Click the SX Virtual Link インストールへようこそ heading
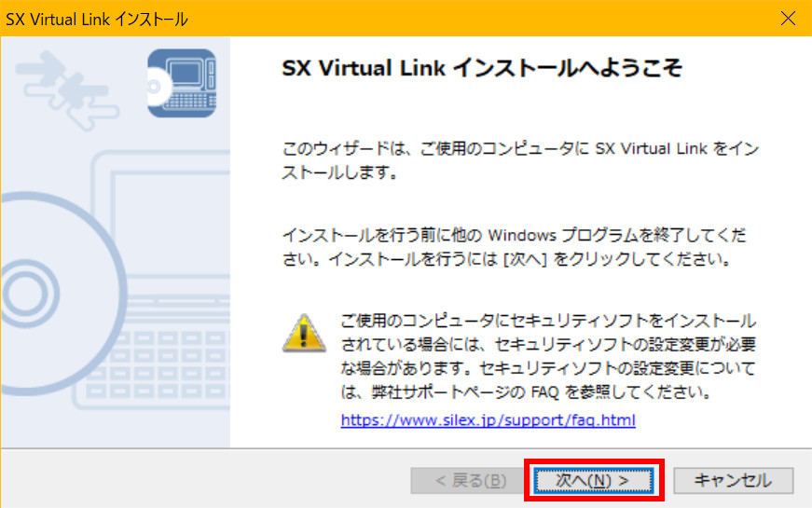812x508 pixels. 482,68
